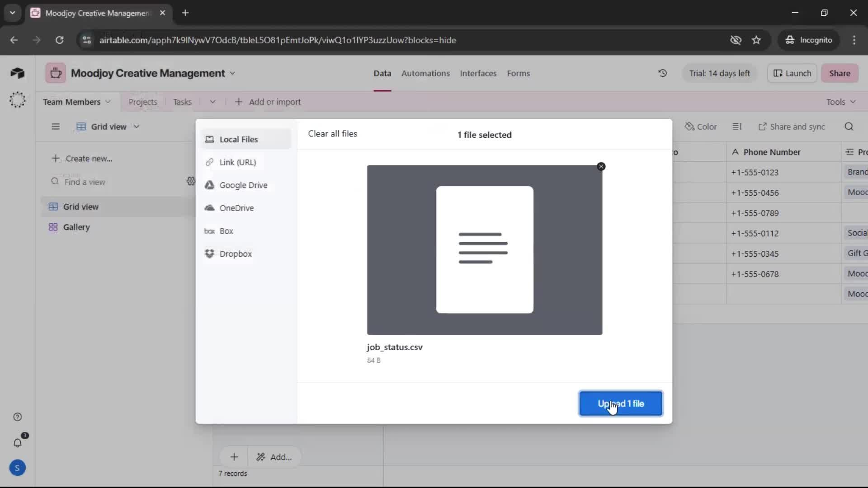Select cell +1-555-0123
The image size is (868, 488).
coord(783,172)
